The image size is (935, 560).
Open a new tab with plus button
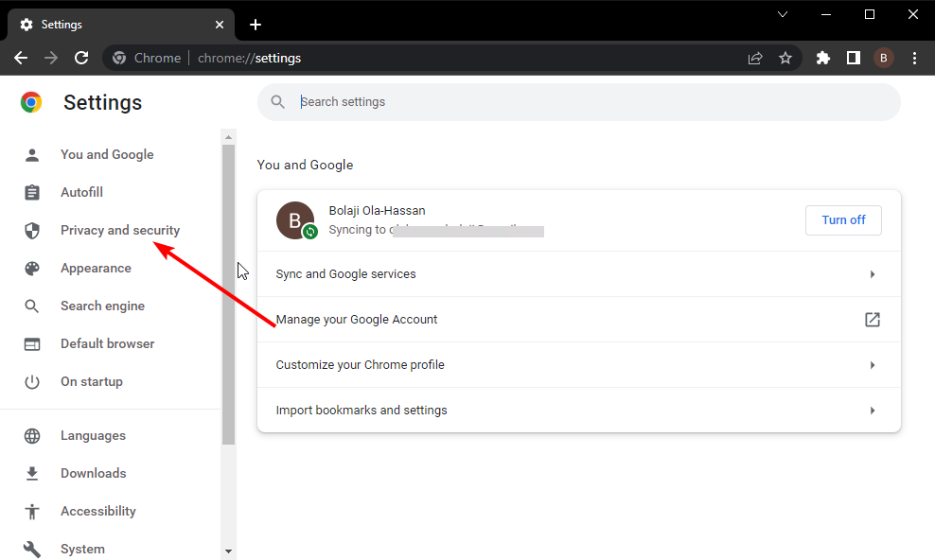point(256,25)
